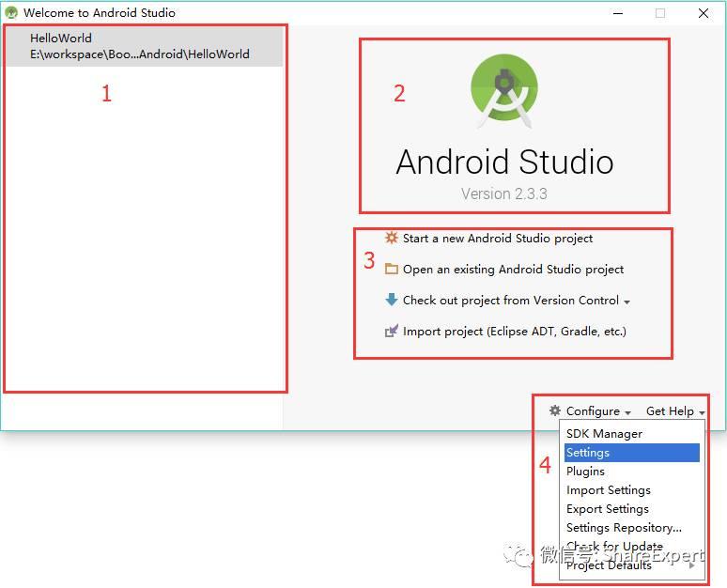Expand the Version Control dropdown arrow
727x588 pixels.
[x=626, y=302]
